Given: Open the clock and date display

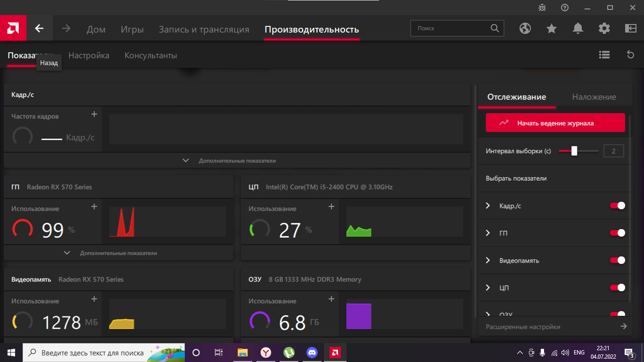Looking at the screenshot, I should pos(603,352).
